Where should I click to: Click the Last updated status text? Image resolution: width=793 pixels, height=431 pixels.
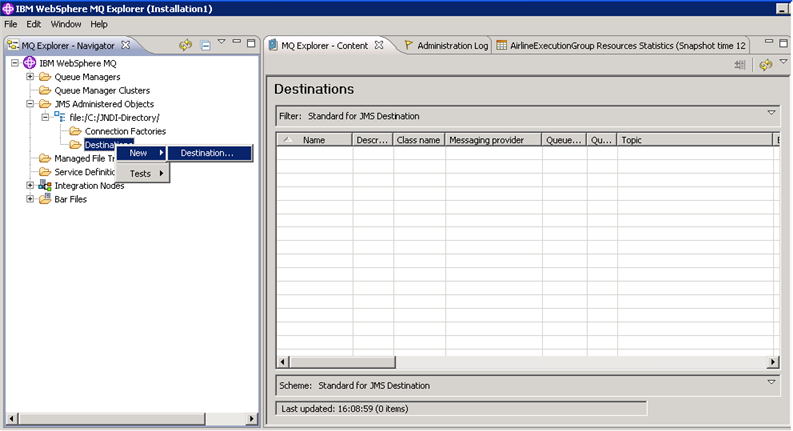[344, 409]
